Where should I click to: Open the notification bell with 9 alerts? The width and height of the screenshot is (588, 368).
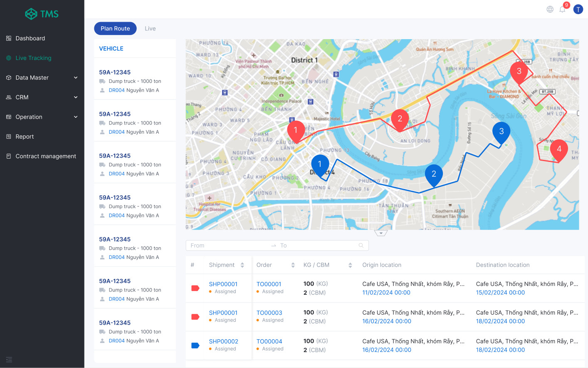(562, 9)
